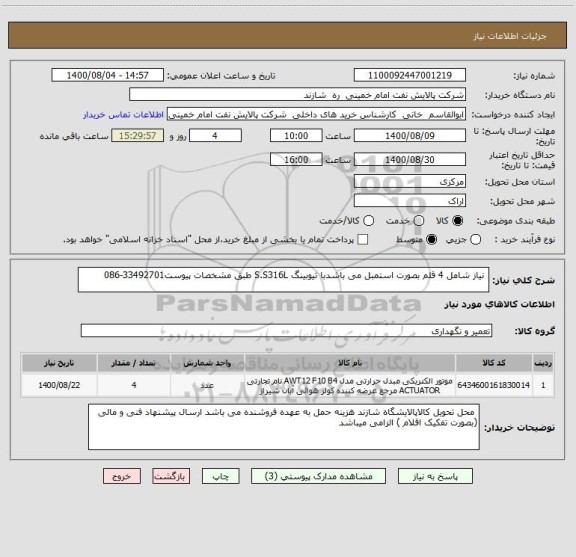Viewport: 576px width, 557px height.
Task: Click the response deadline date 1400/08/09 field
Action: 410,136
